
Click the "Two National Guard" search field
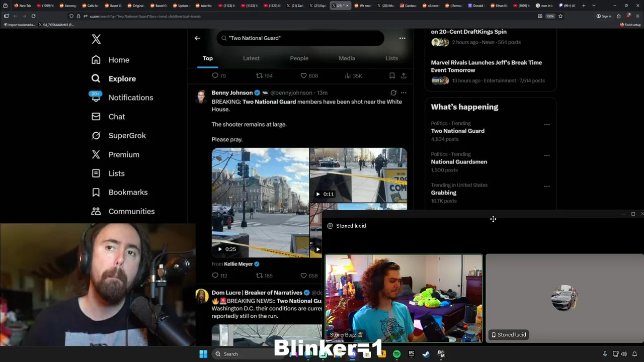tap(300, 38)
